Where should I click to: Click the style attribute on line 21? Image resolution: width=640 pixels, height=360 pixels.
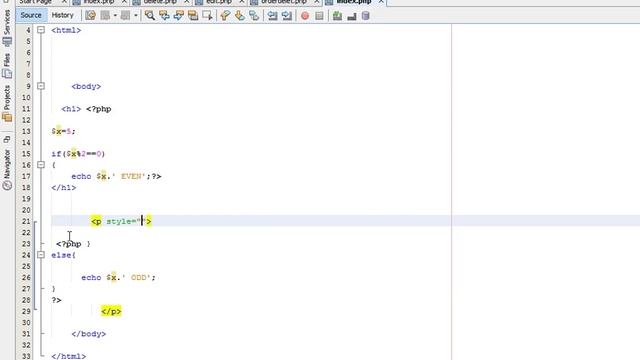pos(121,222)
